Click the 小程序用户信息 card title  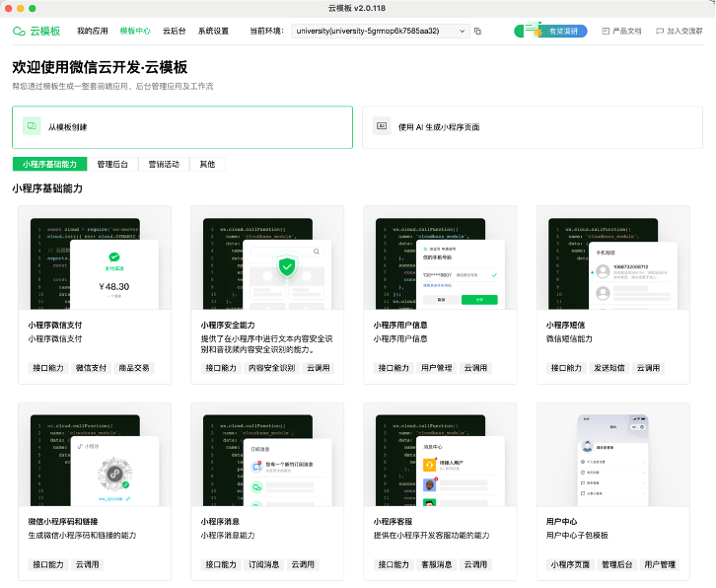click(400, 325)
